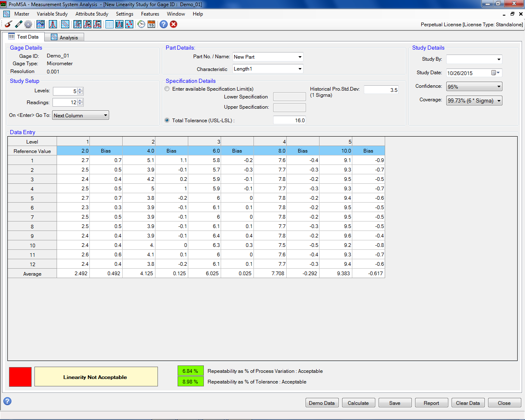Click the clock toolbar icon
The width and height of the screenshot is (525, 420).
point(142,24)
